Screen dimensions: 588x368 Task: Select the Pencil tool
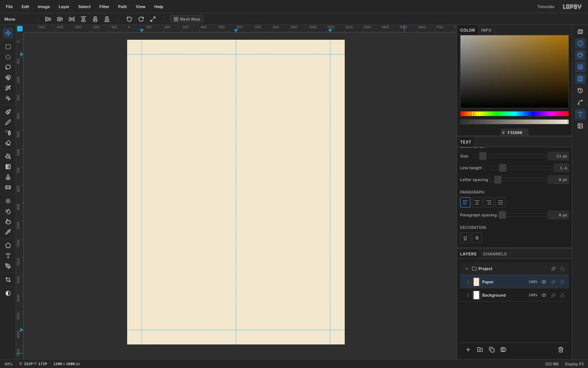(x=8, y=122)
